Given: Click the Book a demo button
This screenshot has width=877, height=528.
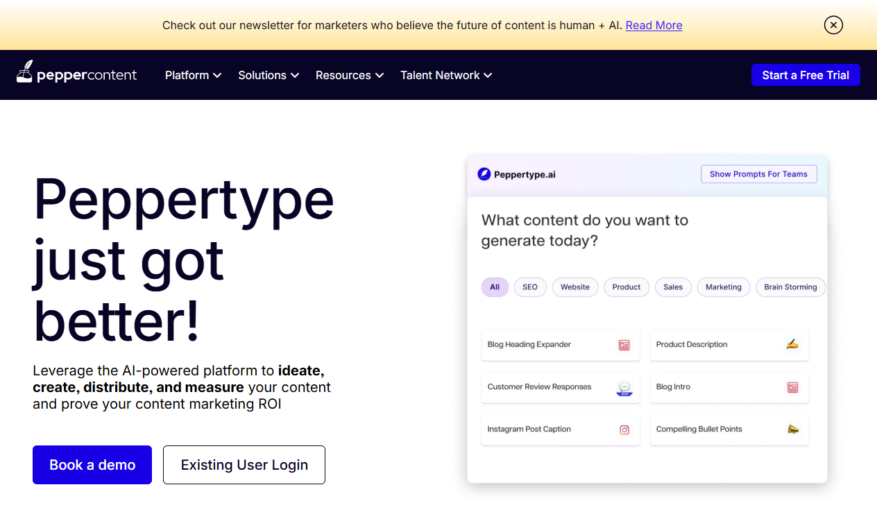Looking at the screenshot, I should pyautogui.click(x=92, y=465).
